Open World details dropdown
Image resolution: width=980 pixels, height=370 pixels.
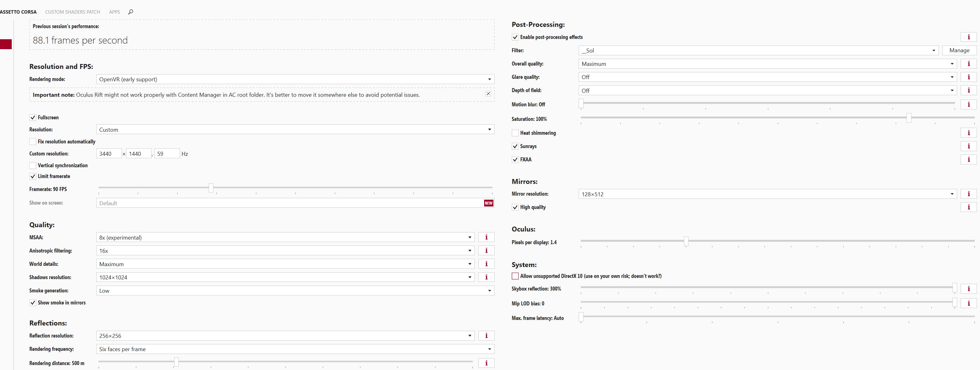coord(285,264)
